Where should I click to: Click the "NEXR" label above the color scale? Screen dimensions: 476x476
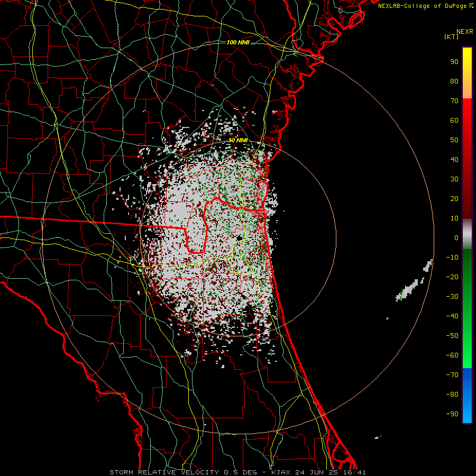coord(464,32)
